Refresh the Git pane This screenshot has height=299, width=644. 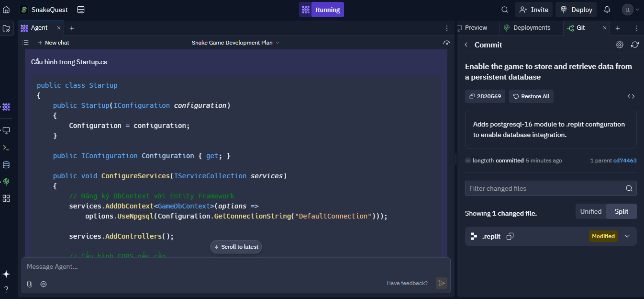tap(635, 45)
